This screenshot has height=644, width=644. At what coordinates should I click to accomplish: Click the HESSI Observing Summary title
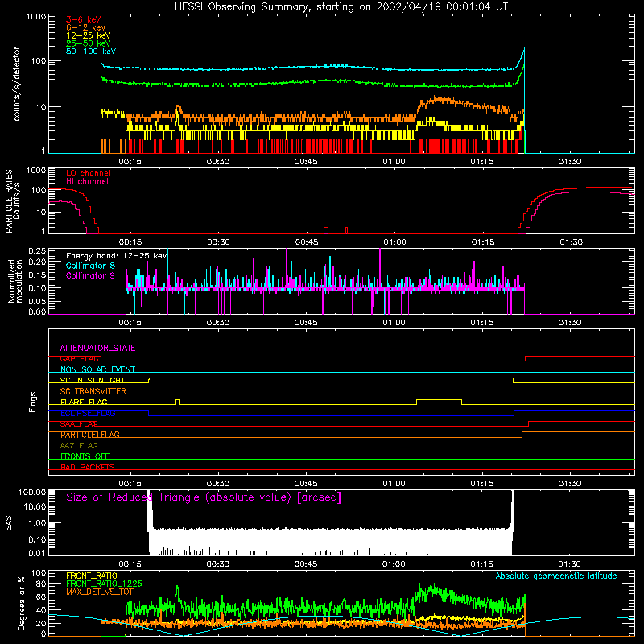[x=341, y=7]
